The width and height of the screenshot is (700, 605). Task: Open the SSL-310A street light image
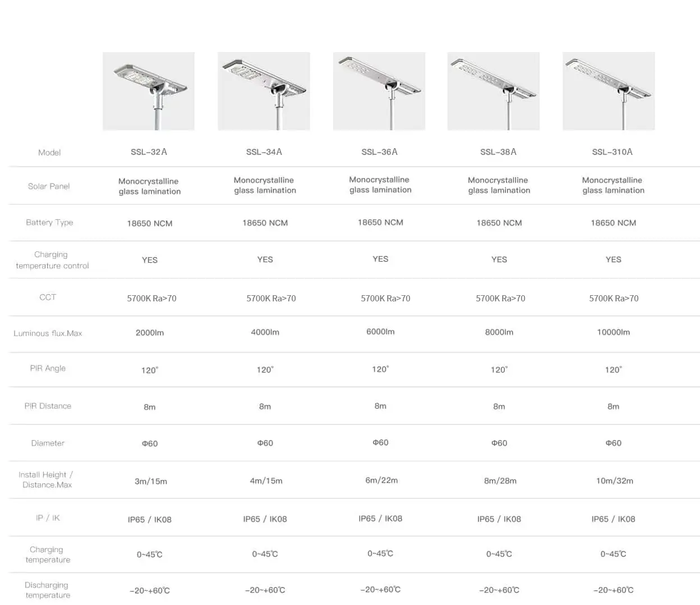[x=609, y=91]
